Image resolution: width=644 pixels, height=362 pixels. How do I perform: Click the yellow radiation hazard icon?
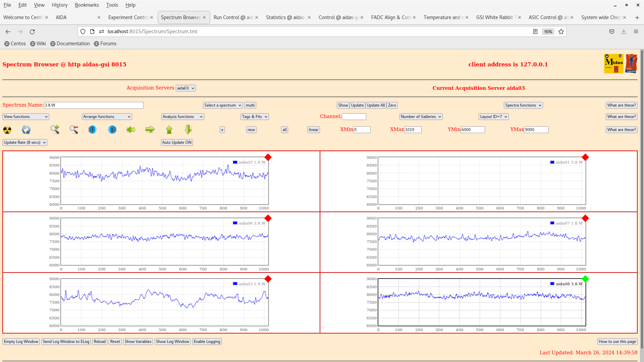coord(7,130)
